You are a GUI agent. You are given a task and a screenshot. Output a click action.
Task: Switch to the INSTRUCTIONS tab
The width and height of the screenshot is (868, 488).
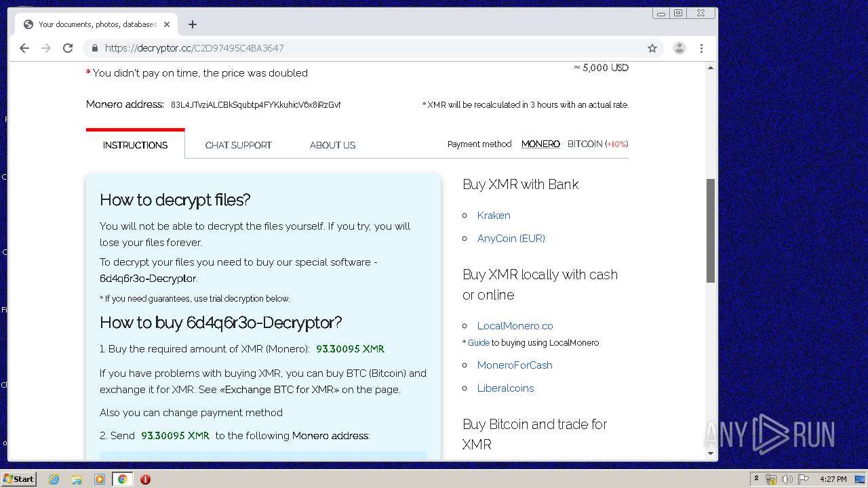pos(135,145)
